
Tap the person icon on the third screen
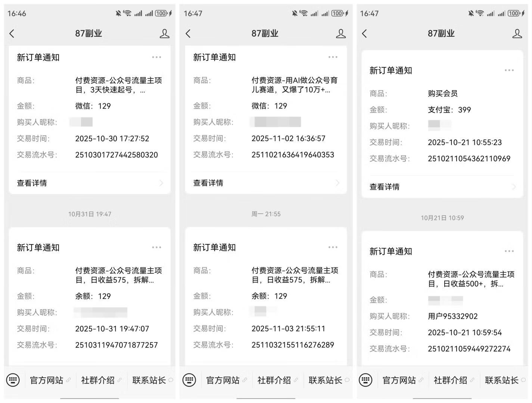tap(517, 33)
